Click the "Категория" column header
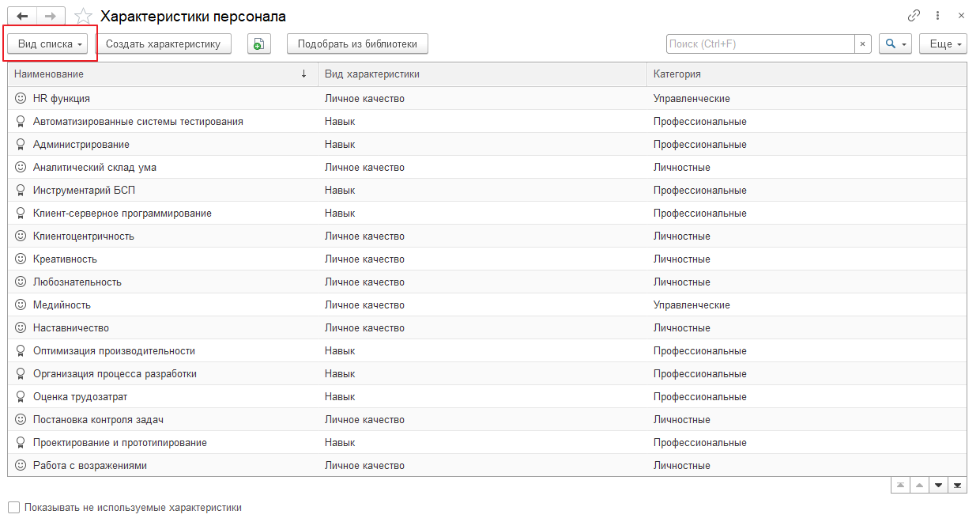This screenshot has height=522, width=980. click(x=806, y=74)
